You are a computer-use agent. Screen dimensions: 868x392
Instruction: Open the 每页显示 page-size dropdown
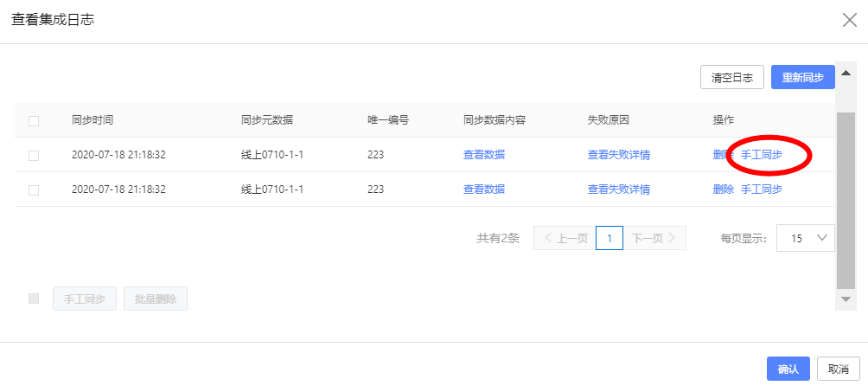pos(806,239)
